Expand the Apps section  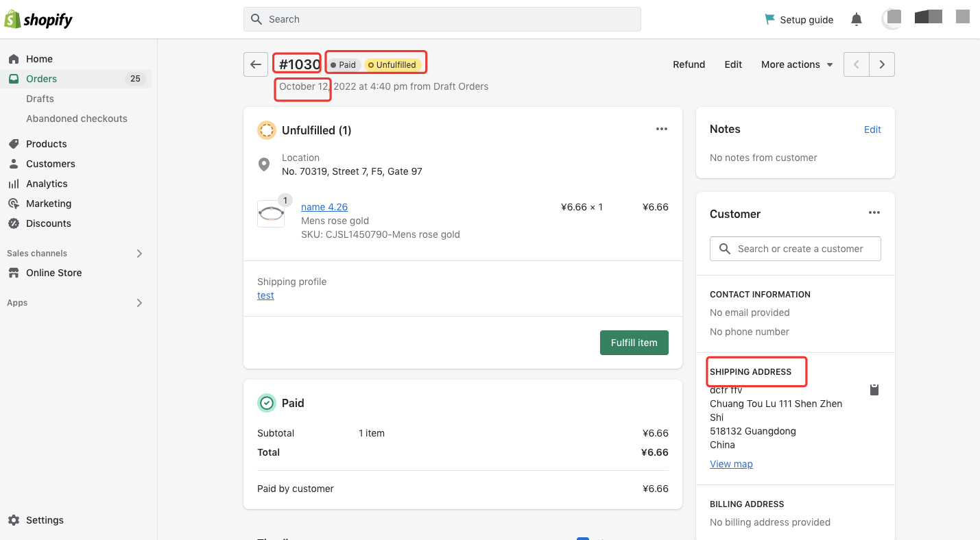click(139, 303)
